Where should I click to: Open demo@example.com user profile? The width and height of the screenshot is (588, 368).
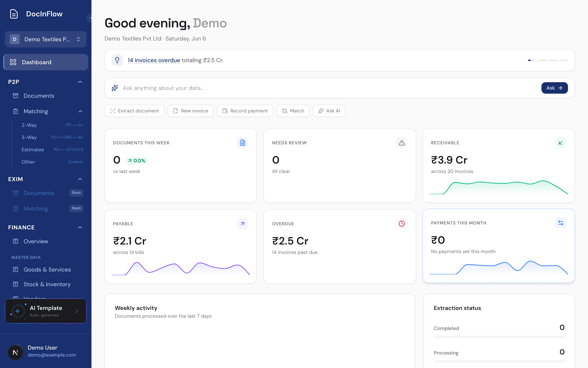point(52,355)
